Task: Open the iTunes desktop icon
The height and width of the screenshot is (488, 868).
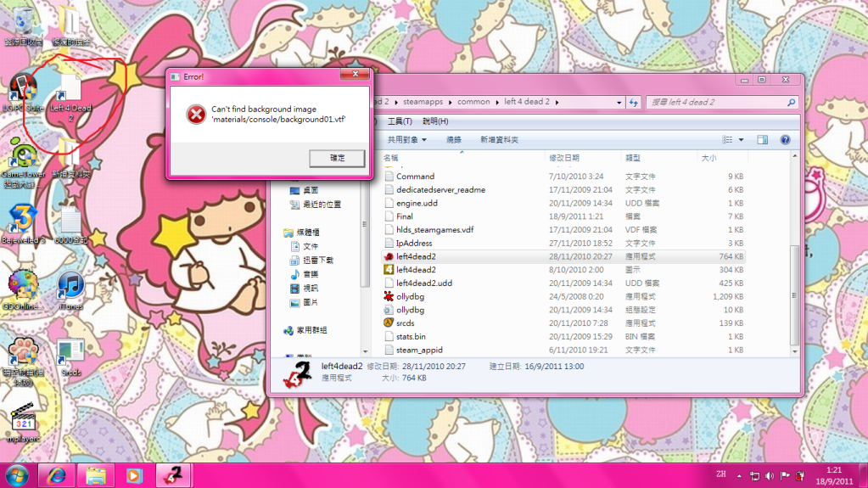Action: (x=70, y=288)
